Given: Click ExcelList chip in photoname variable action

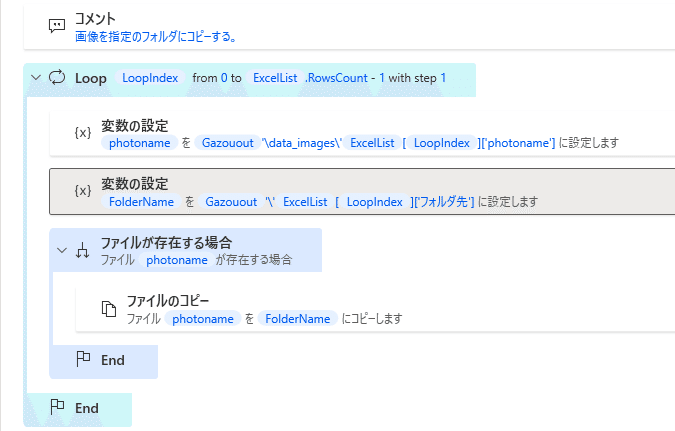Looking at the screenshot, I should [372, 143].
